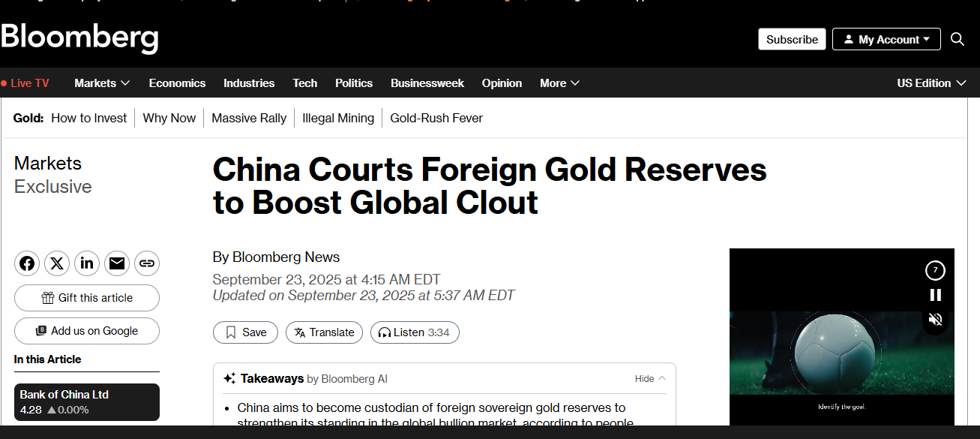Click the Bloomberg News byline
The image size is (980, 439).
click(x=286, y=257)
